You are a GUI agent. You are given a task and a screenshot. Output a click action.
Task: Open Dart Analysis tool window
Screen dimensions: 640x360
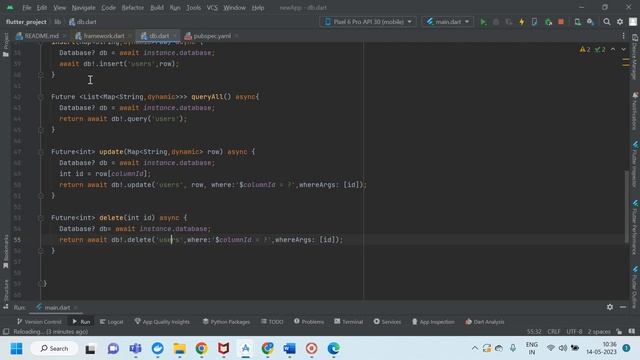[x=484, y=322]
